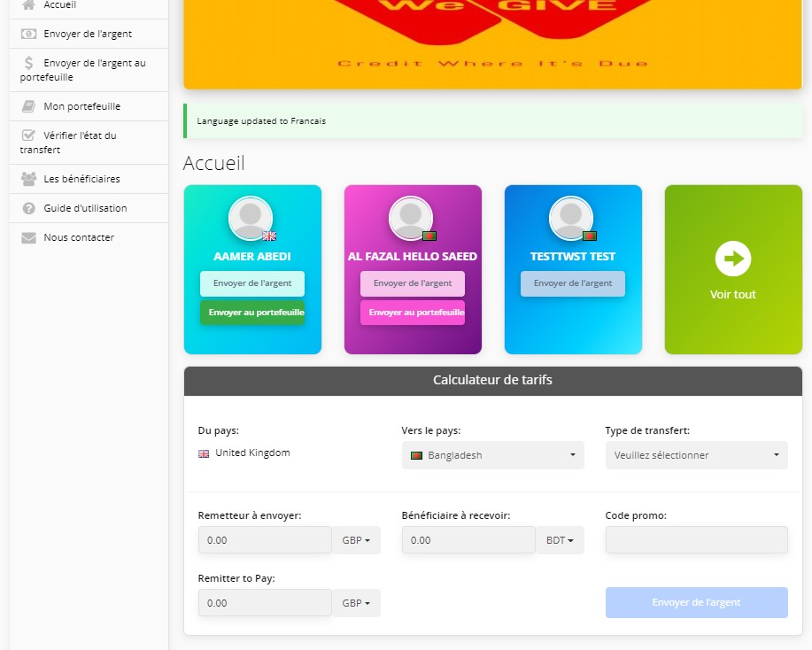Screen dimensions: 812x650
Task: Click the envelope icon beside Nous contacter
Action: pyautogui.click(x=28, y=237)
